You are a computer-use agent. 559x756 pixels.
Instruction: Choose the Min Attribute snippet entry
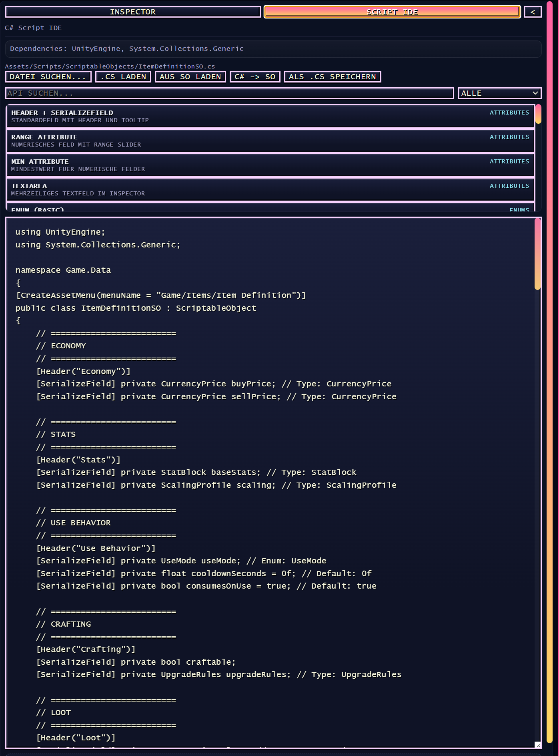tap(270, 165)
